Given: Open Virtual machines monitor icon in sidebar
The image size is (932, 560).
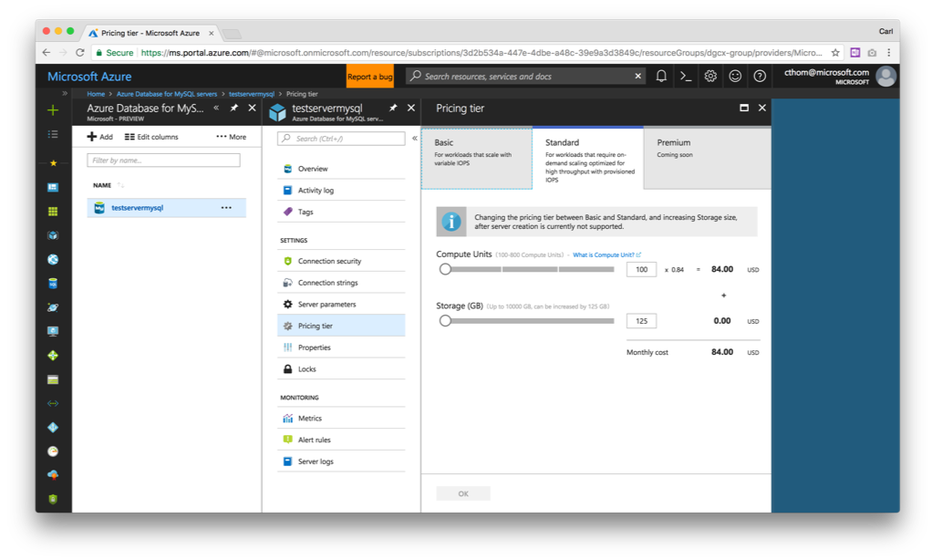Looking at the screenshot, I should point(53,331).
